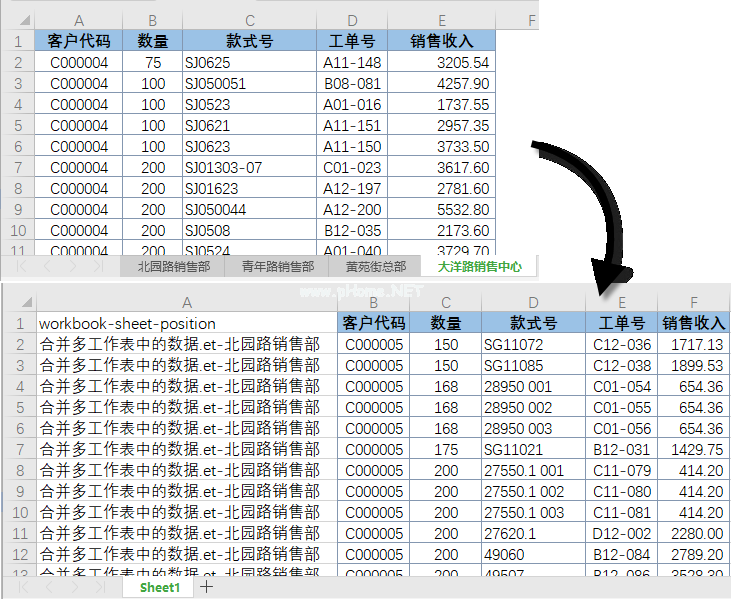Activate the Sheet1 tab
This screenshot has width=733, height=599.
[x=160, y=587]
